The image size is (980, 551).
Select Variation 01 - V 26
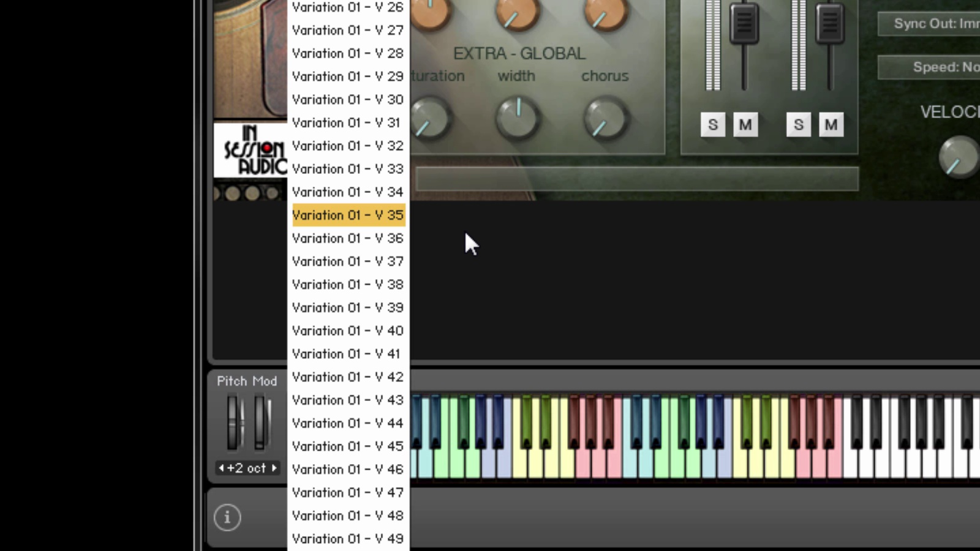(x=348, y=7)
